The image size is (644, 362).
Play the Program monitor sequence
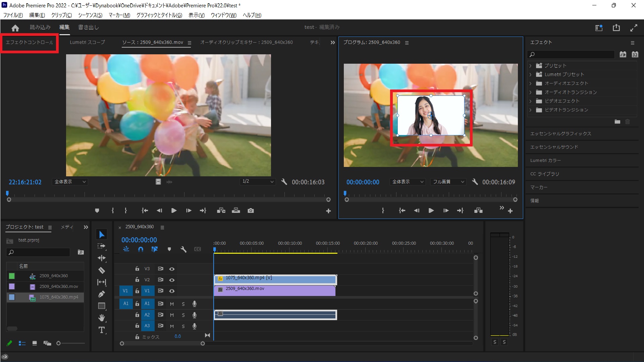(x=431, y=210)
